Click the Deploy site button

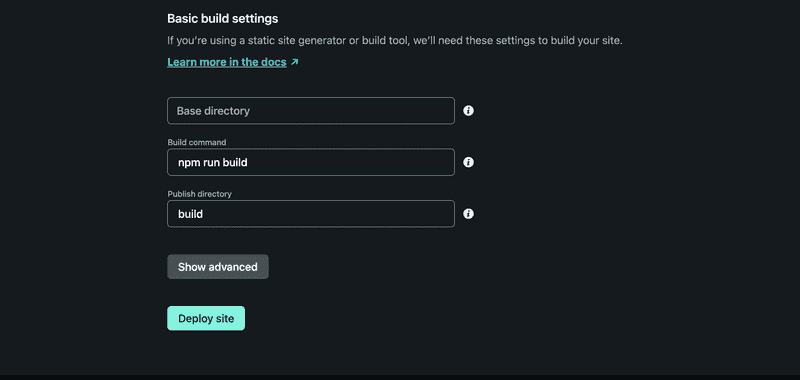(206, 318)
